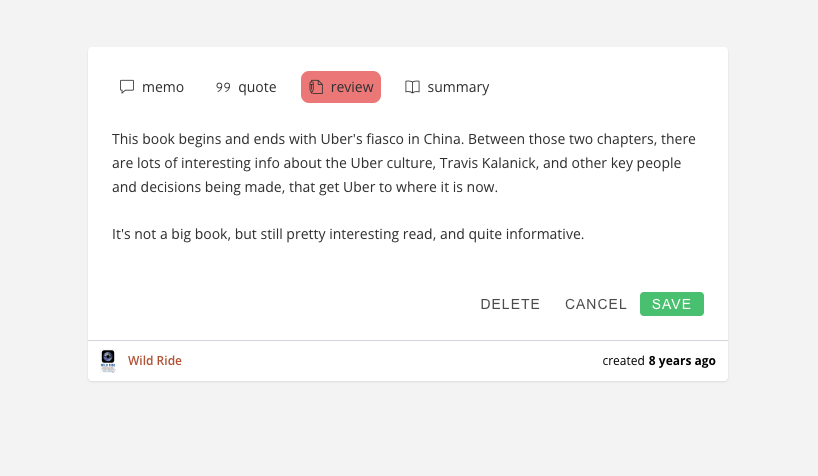Save the review with the SAVE button
Viewport: 818px width, 476px height.
click(672, 304)
